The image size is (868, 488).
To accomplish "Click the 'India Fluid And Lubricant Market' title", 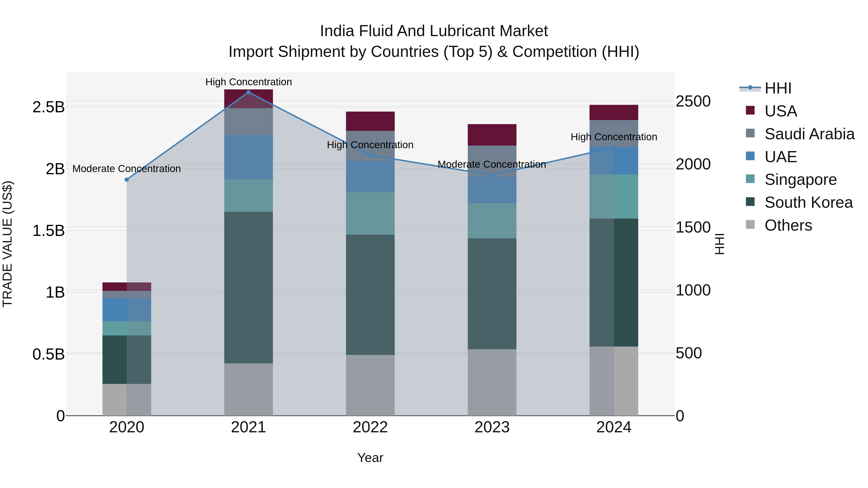I will tap(434, 31).
